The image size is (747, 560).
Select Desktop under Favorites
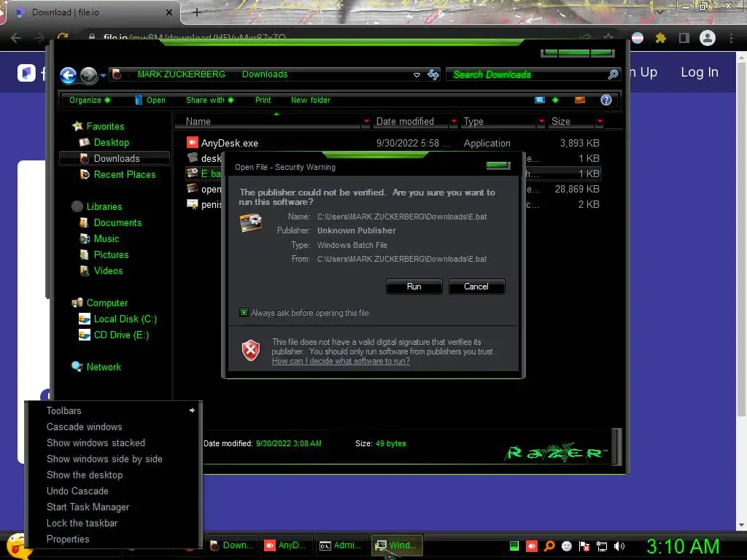tap(111, 142)
